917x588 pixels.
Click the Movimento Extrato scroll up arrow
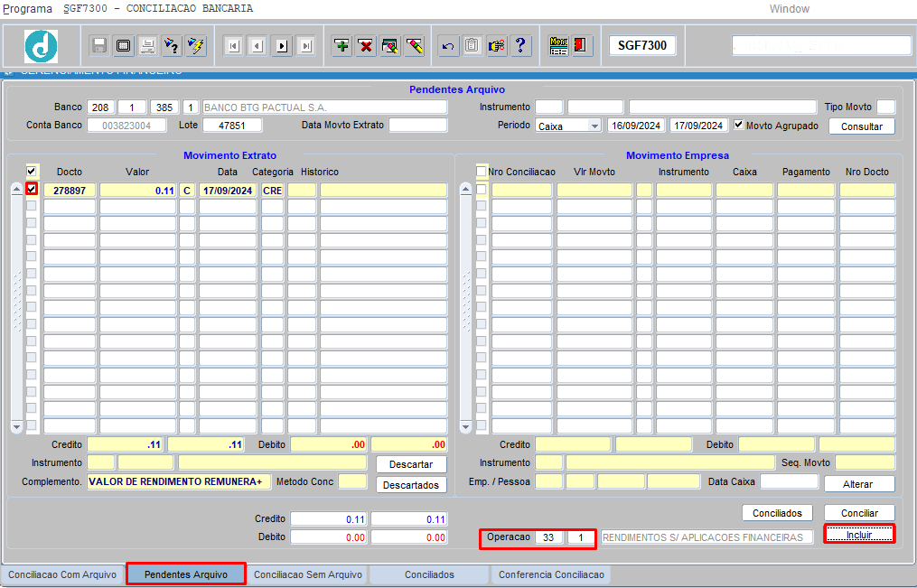point(16,189)
